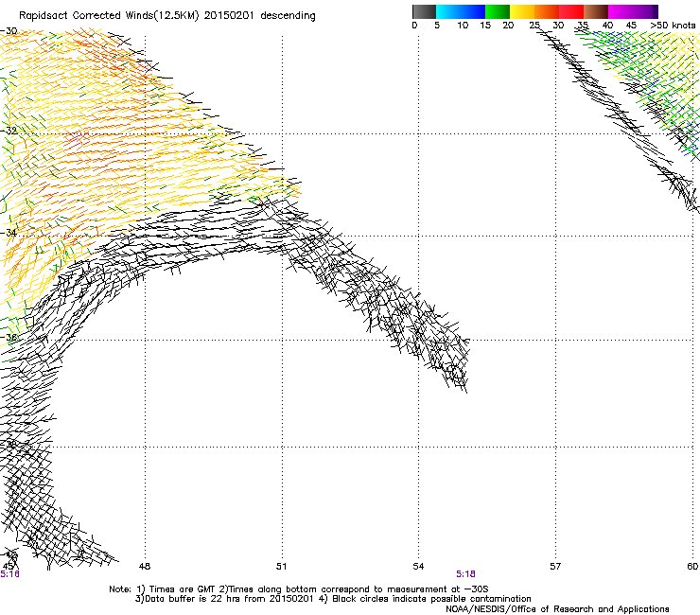Image resolution: width=700 pixels, height=615 pixels.
Task: Click the '5' knots legend label
Action: [x=437, y=25]
